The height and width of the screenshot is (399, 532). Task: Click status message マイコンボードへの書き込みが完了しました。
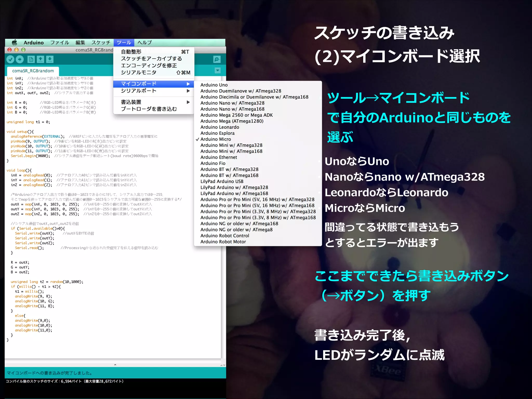click(x=49, y=373)
